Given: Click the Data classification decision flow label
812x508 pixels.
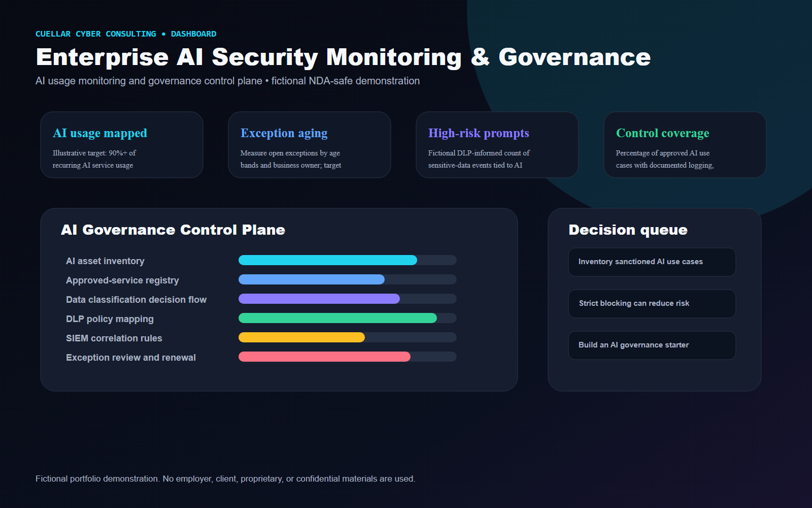Looking at the screenshot, I should [136, 300].
